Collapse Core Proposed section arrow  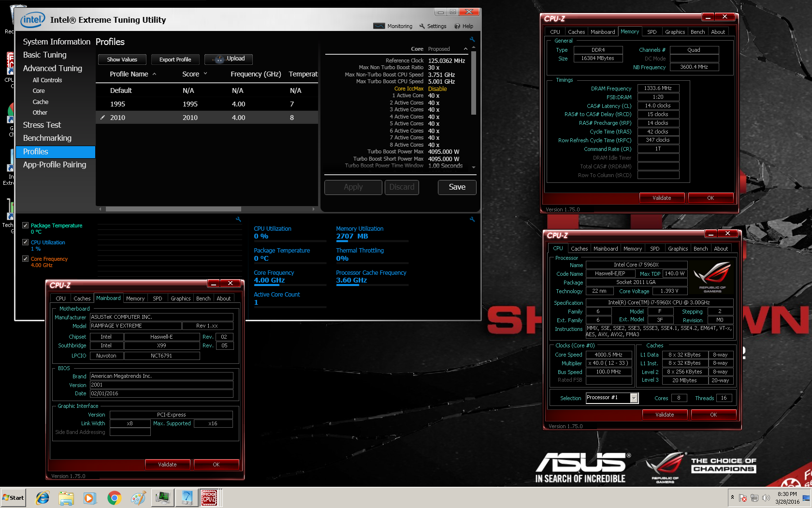(x=465, y=49)
